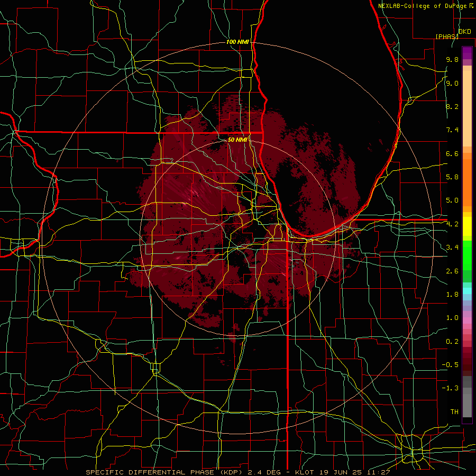This screenshot has width=476, height=476.
Task: Click the 5.8 scale label
Action: coord(452,177)
